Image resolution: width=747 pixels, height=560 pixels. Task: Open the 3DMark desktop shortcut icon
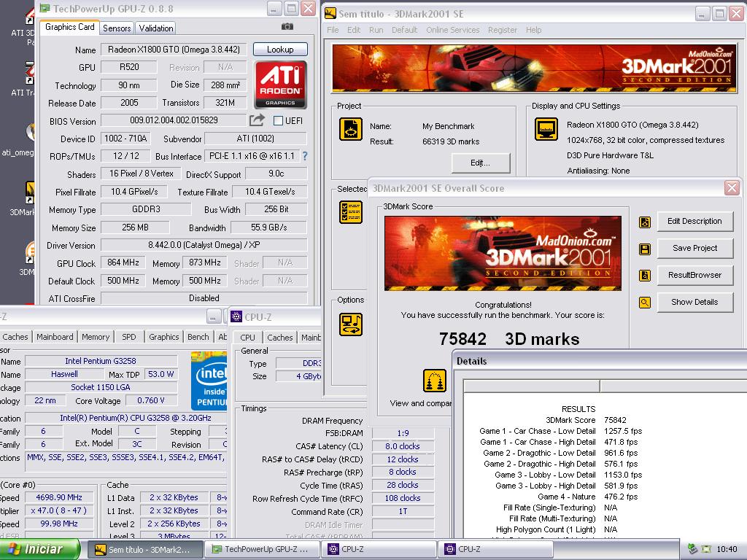pyautogui.click(x=30, y=193)
